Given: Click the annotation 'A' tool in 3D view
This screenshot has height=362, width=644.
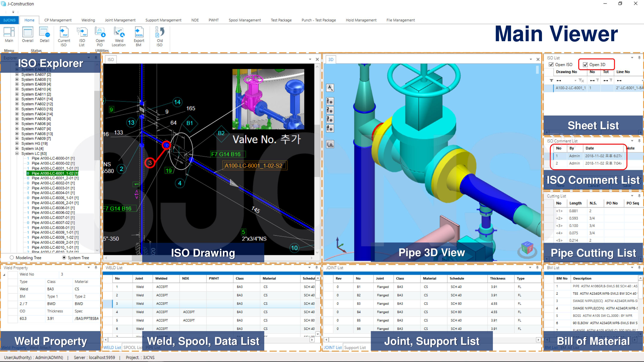Looking at the screenshot, I should [x=330, y=88].
